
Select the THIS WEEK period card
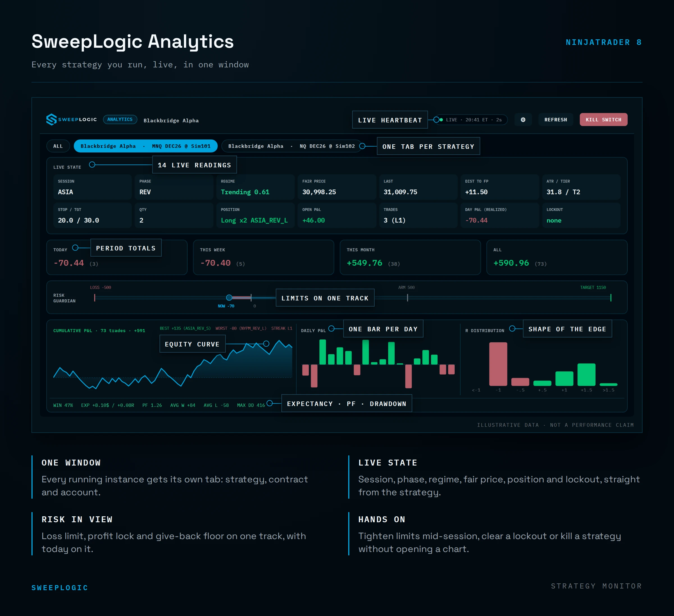click(263, 257)
